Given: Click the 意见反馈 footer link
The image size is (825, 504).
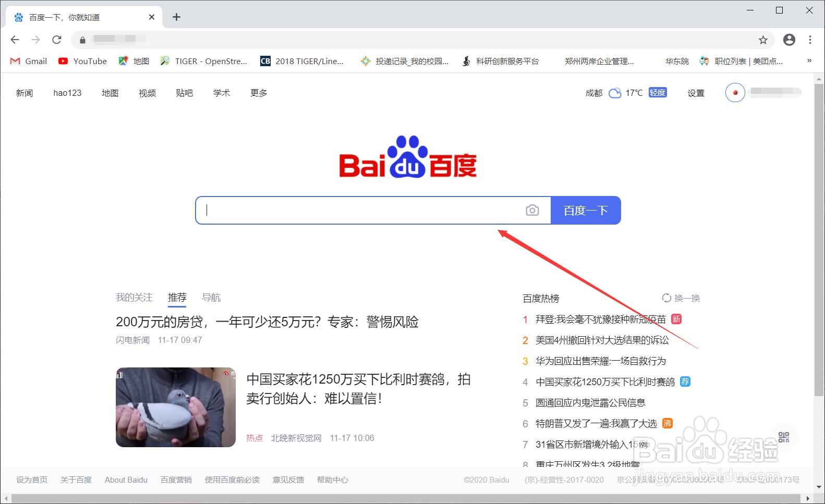Looking at the screenshot, I should [288, 480].
